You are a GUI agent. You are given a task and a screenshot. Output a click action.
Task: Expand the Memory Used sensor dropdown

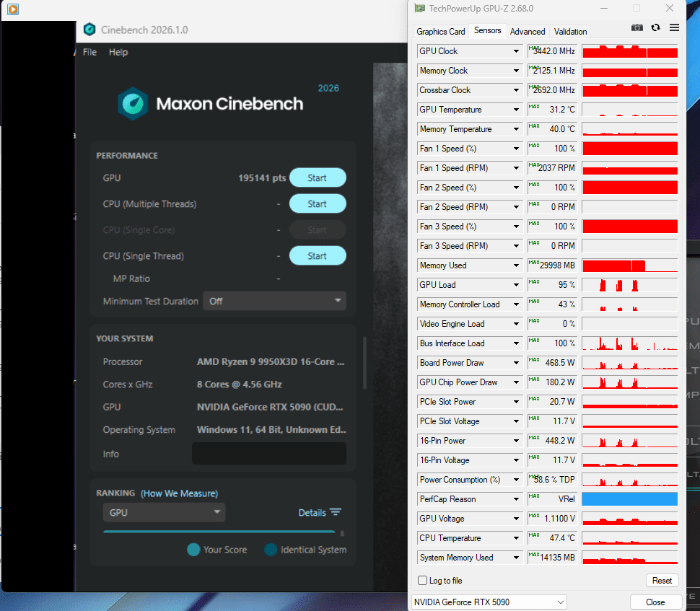pos(516,265)
